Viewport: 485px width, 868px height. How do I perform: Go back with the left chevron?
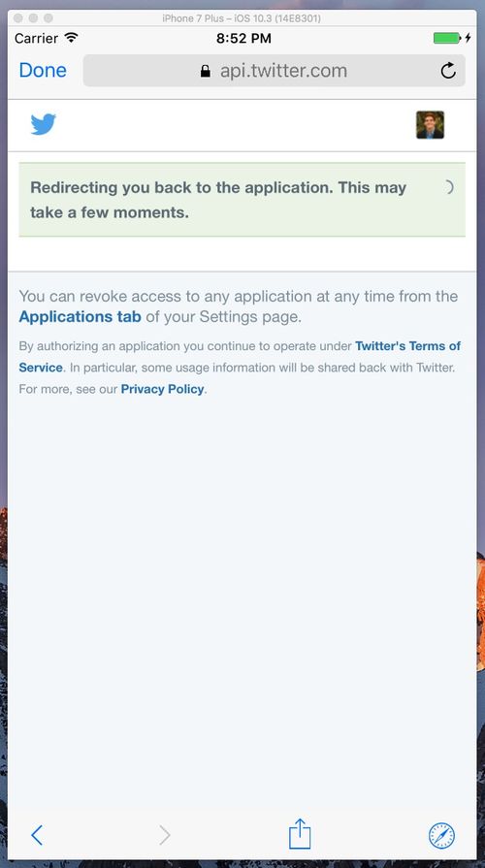[37, 835]
